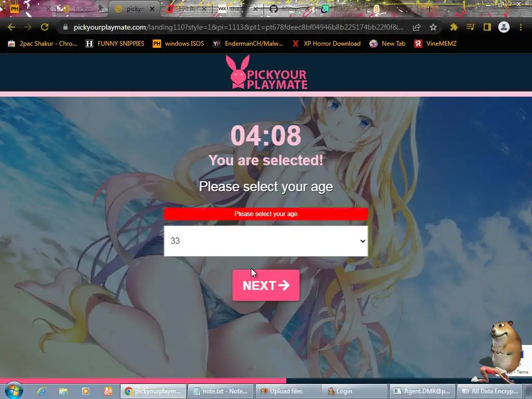Open the FUNNY SNIPPIES bookmark
The width and height of the screenshot is (532, 399).
click(x=115, y=44)
